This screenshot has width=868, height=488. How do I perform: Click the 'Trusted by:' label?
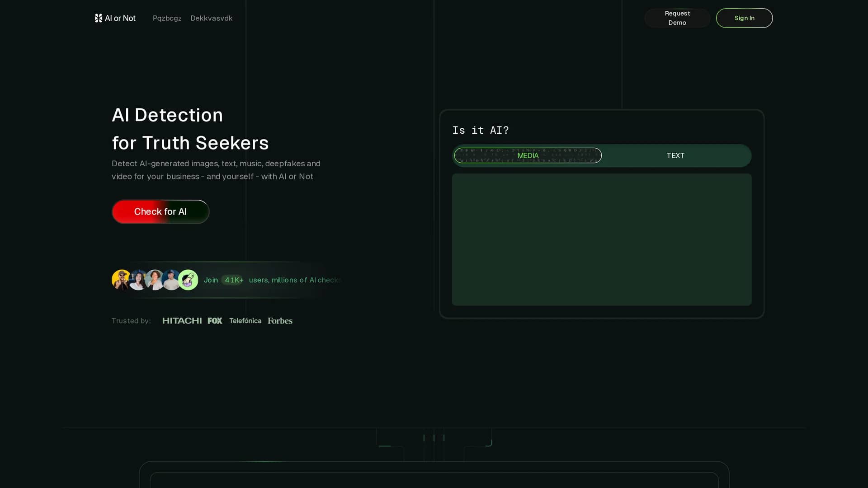[x=131, y=321]
